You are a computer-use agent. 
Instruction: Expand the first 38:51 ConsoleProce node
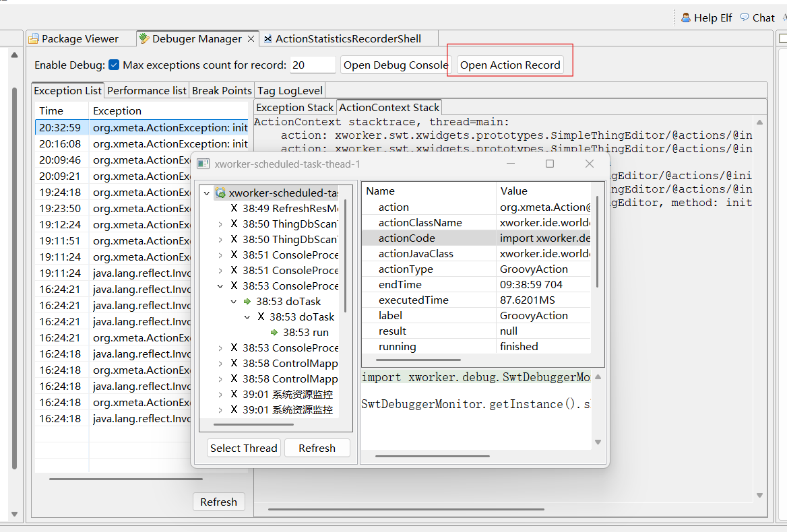click(220, 255)
